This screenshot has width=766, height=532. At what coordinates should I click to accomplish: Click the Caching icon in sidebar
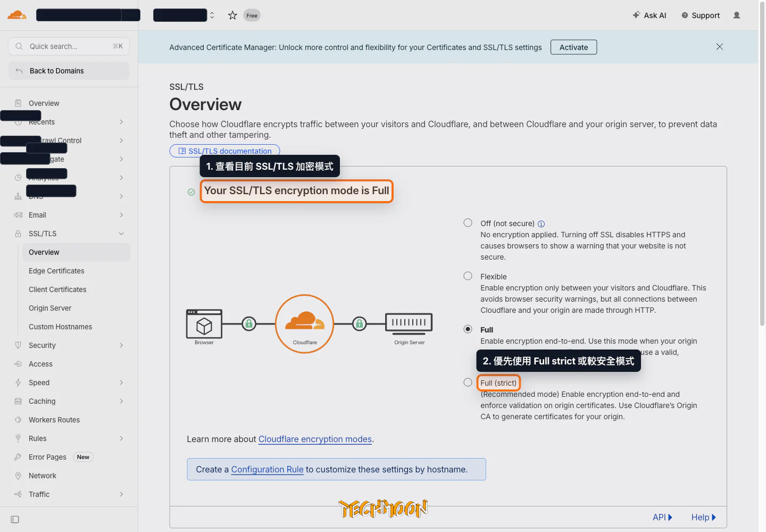[18, 401]
